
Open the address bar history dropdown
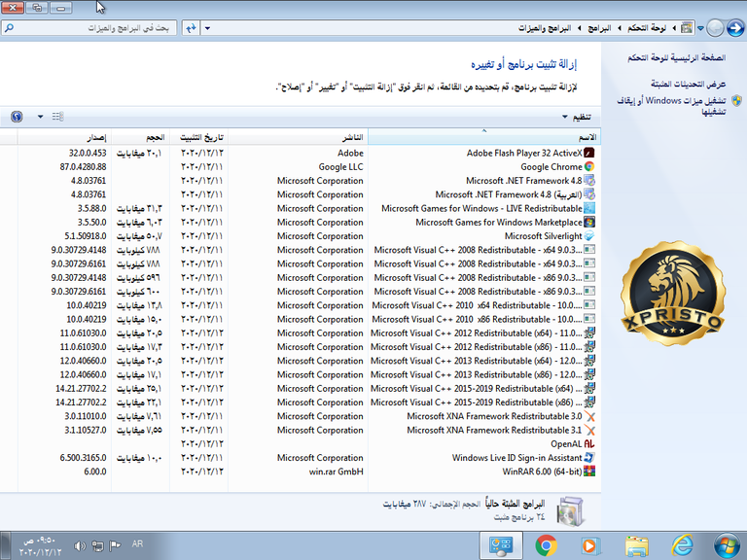click(207, 28)
